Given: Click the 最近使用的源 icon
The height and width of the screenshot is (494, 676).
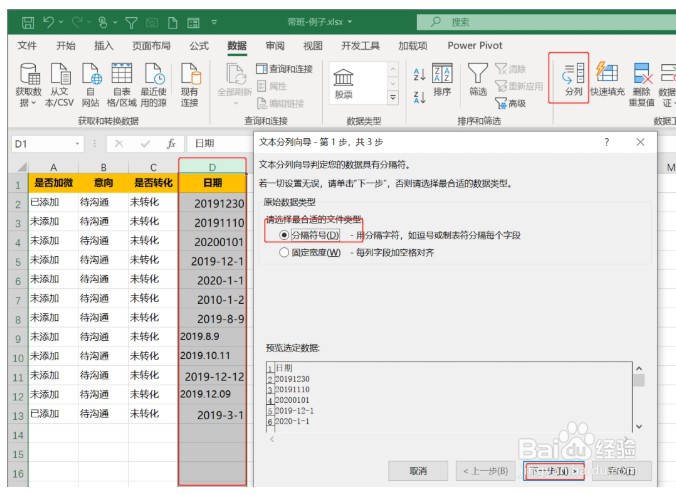Looking at the screenshot, I should 154,73.
